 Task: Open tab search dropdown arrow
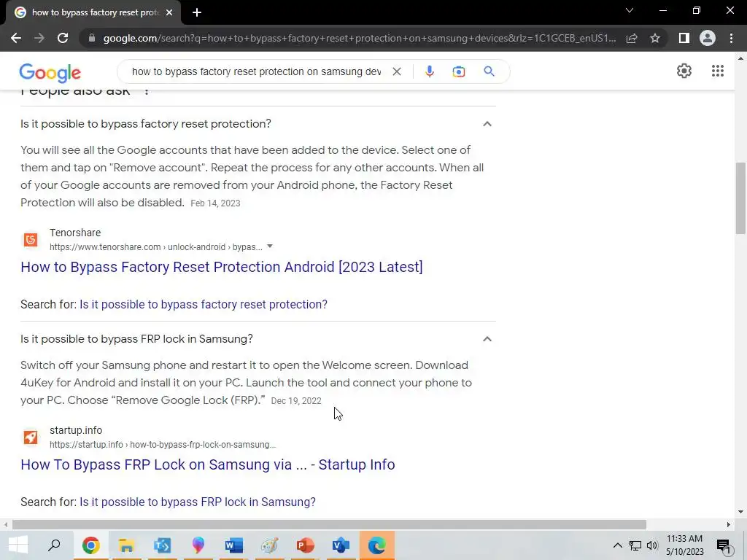(630, 10)
